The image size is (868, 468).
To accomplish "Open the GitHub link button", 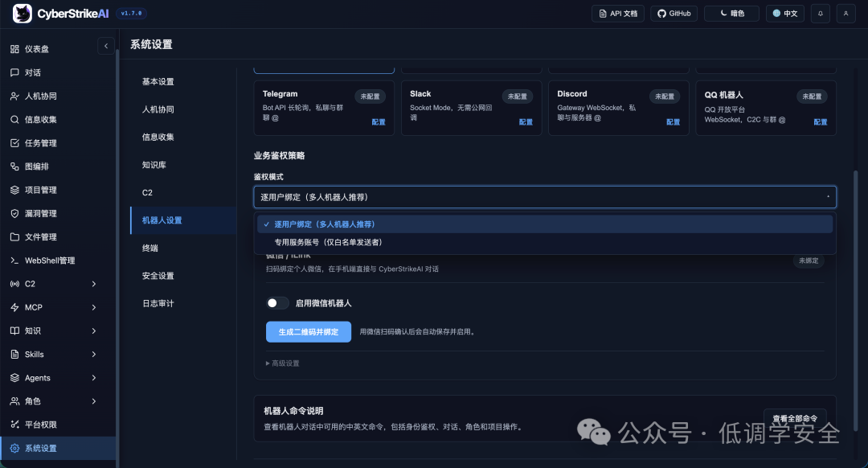I will [674, 14].
